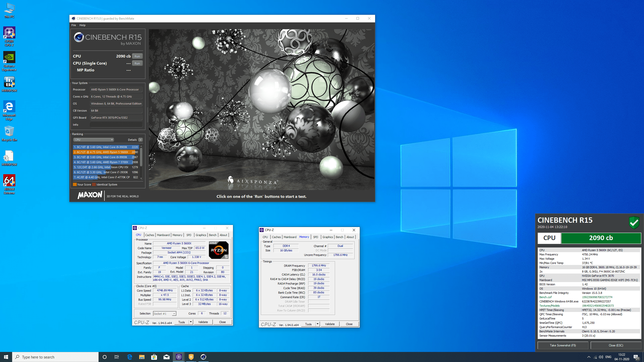
Task: Click the ENG input language indicator
Action: [x=608, y=357]
